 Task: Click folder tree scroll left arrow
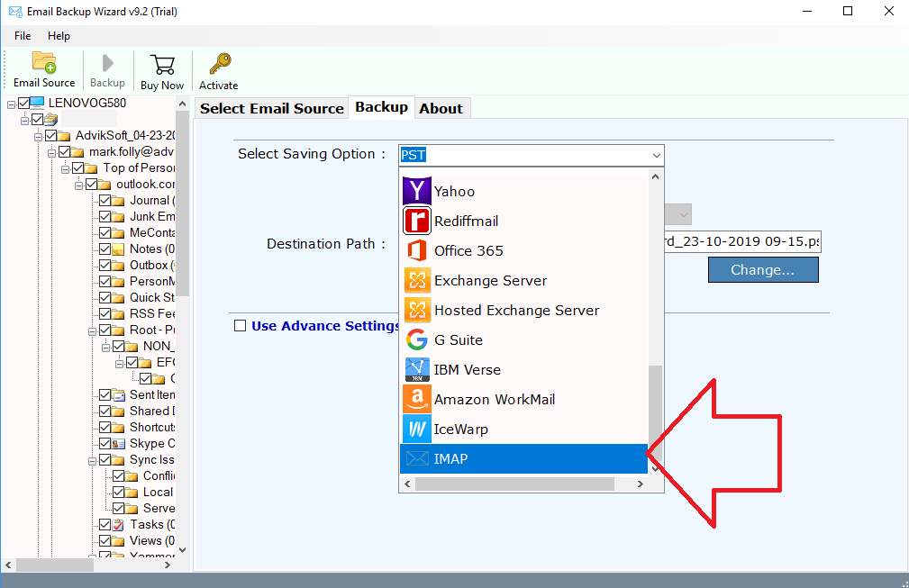pos(8,565)
